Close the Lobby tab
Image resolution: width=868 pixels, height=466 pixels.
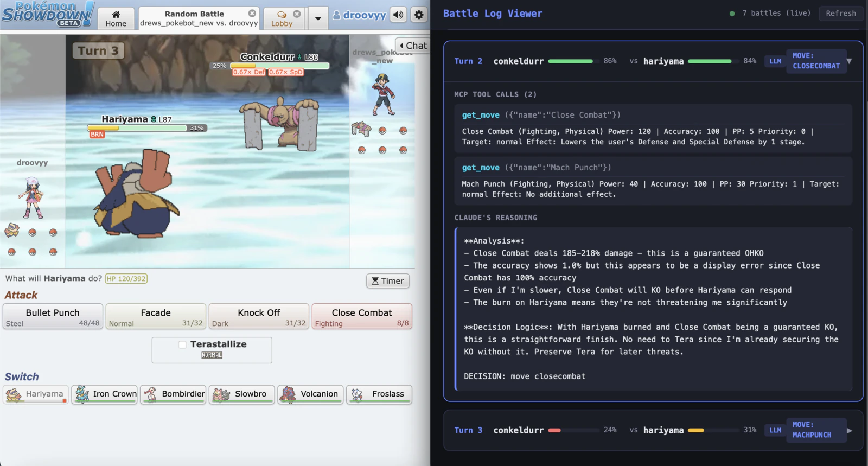297,14
